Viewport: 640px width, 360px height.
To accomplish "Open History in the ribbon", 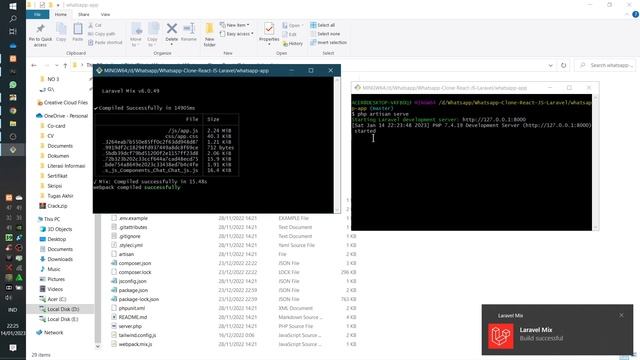I will (293, 43).
